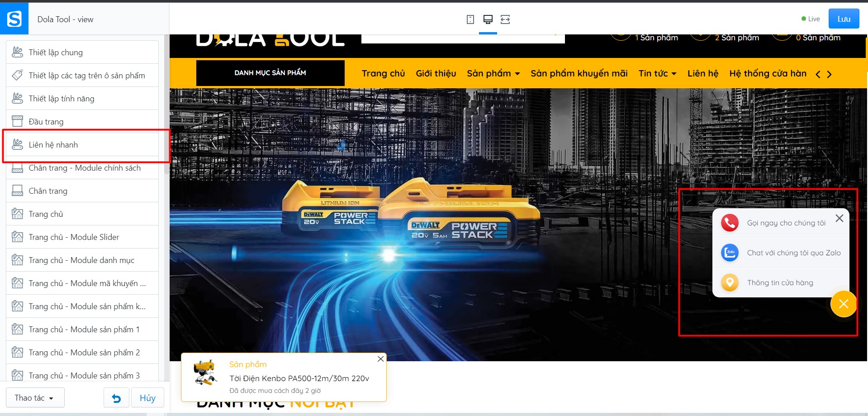Screen dimensions: 868x416
Task: Open Sản phẩm khuyến mãi navigation link
Action: pyautogui.click(x=579, y=73)
